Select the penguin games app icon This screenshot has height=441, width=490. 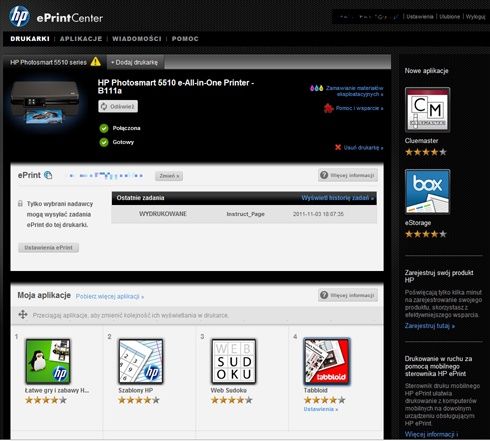(48, 361)
